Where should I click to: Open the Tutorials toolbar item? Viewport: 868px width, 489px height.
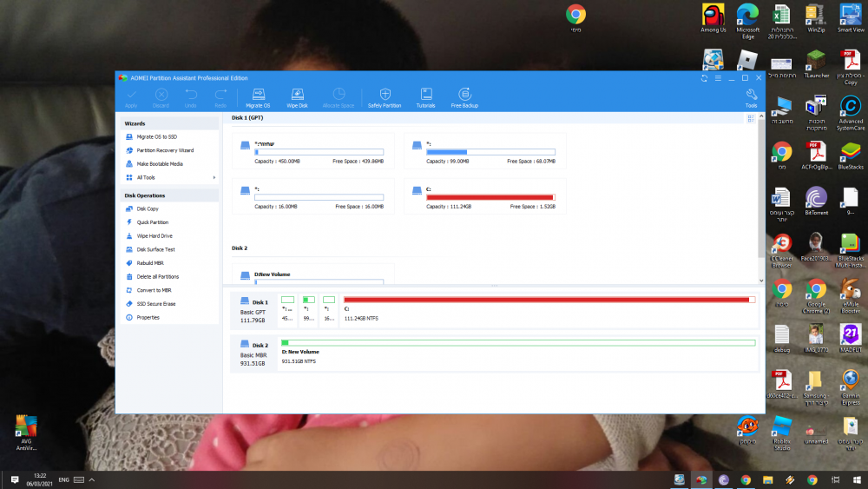pyautogui.click(x=425, y=97)
